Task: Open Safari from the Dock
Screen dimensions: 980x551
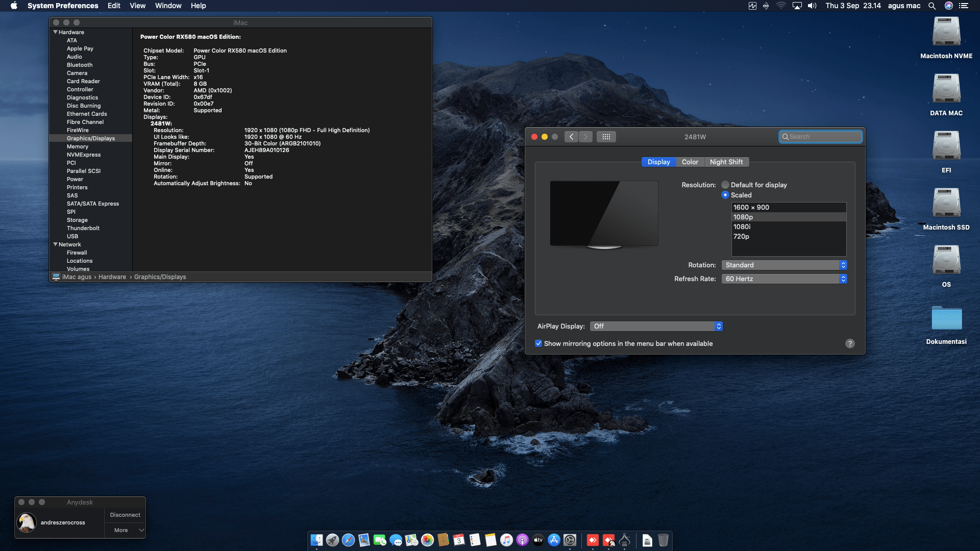Action: pos(348,540)
